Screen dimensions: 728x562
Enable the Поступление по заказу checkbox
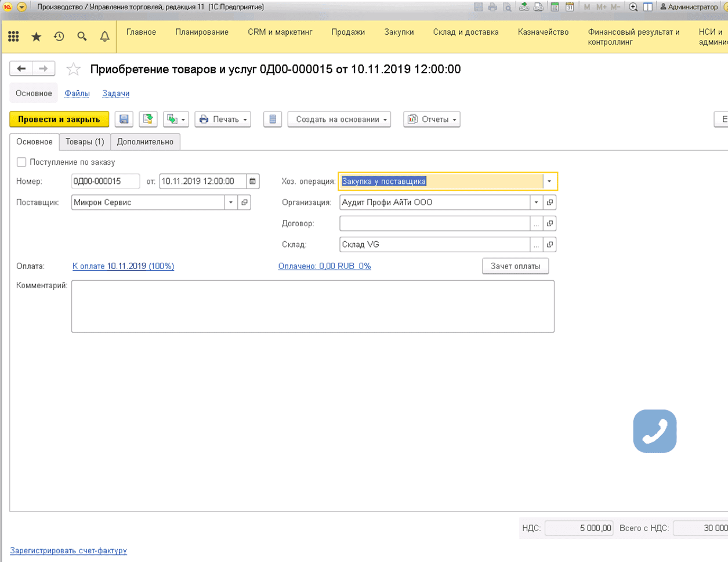pyautogui.click(x=21, y=162)
